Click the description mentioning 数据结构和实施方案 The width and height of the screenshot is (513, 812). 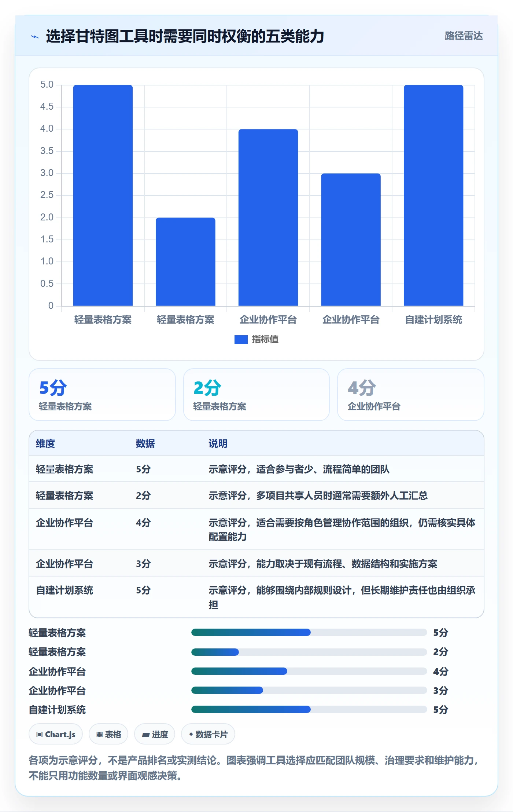coord(323,564)
